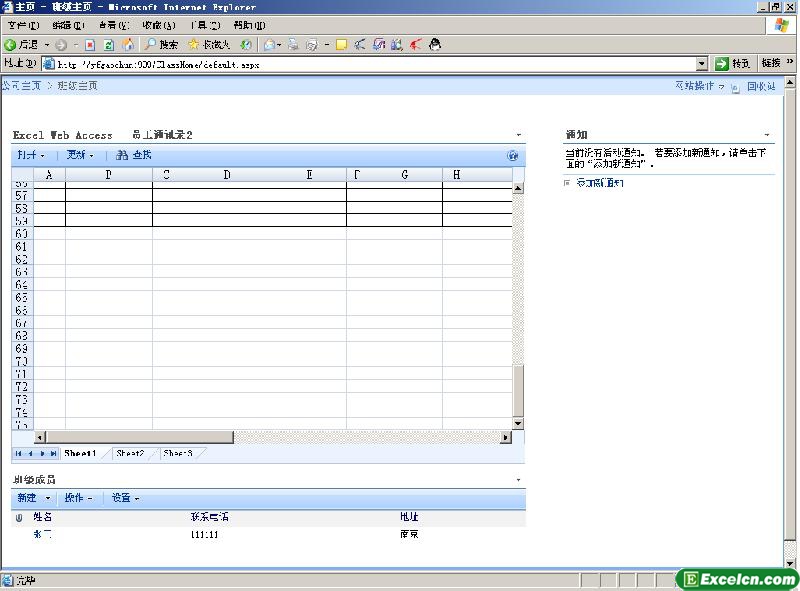Click the Phone (联系电话) column header

210,517
